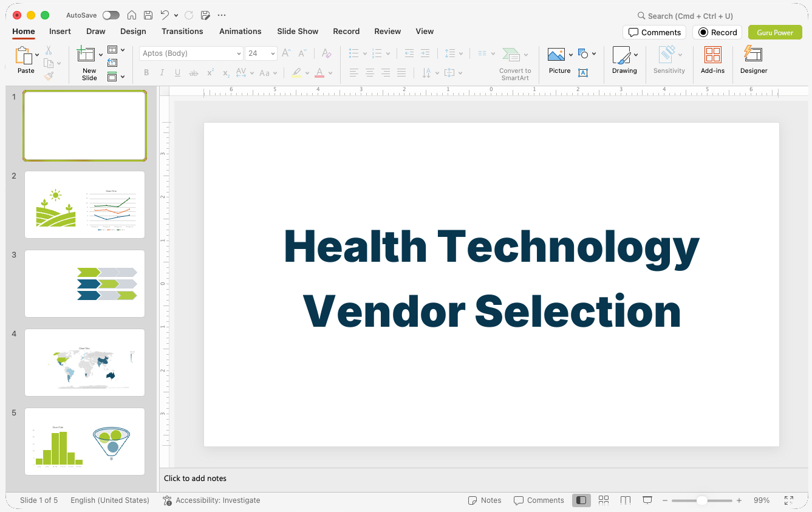This screenshot has width=812, height=512.
Task: Toggle Notes pane in status bar
Action: pos(485,500)
